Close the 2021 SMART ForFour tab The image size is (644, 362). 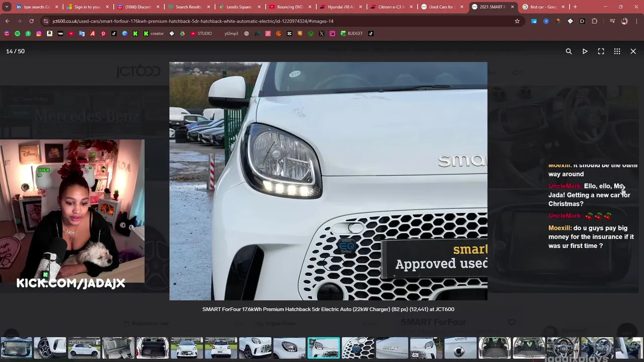point(512,7)
